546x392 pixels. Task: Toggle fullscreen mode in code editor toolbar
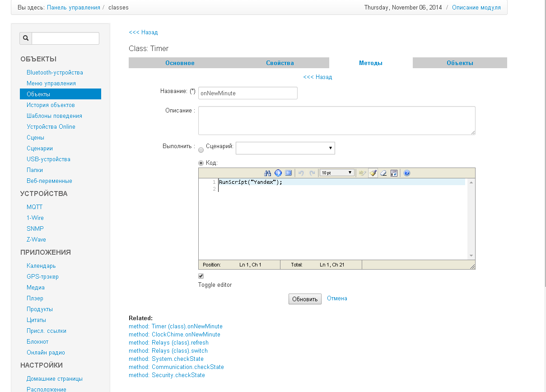[x=288, y=173]
